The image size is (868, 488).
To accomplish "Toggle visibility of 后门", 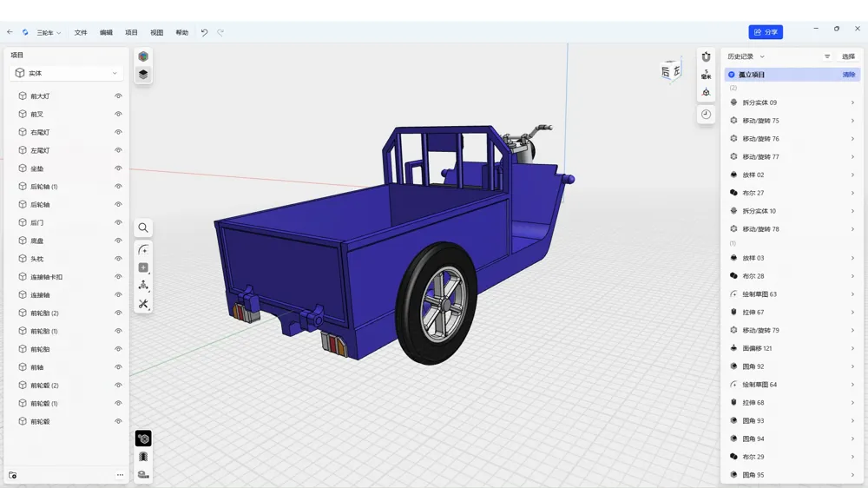I will coord(118,222).
